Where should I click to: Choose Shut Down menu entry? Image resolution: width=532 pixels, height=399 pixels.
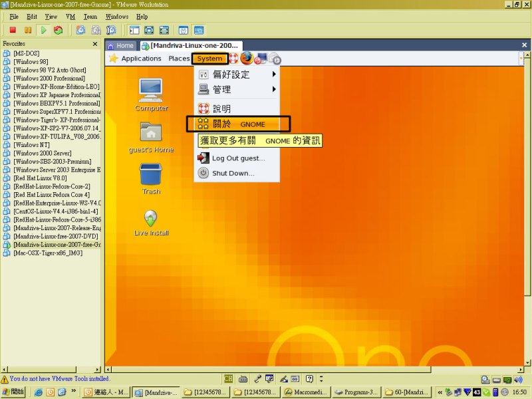pyautogui.click(x=237, y=173)
